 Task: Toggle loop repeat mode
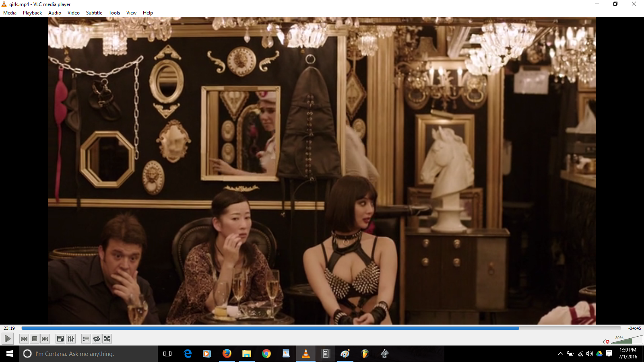coord(97,339)
